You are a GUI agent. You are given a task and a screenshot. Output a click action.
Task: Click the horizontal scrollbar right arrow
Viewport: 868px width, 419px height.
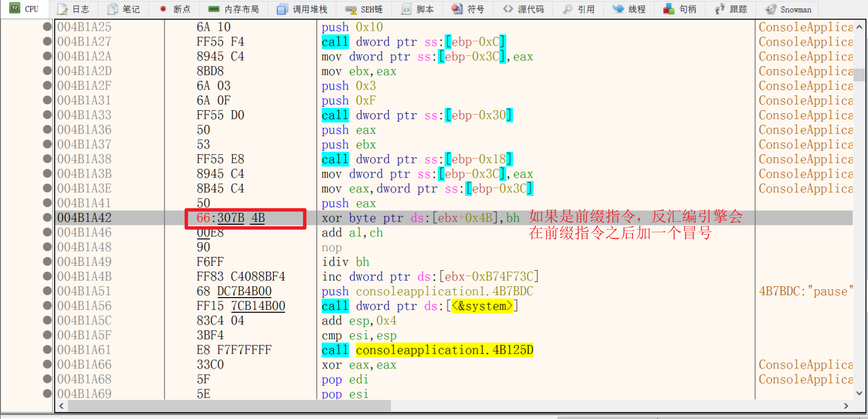tap(846, 406)
